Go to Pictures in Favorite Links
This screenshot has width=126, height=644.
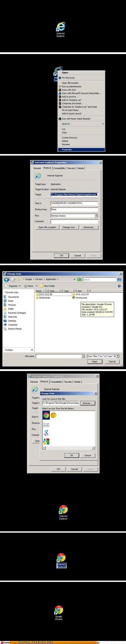[10, 305]
